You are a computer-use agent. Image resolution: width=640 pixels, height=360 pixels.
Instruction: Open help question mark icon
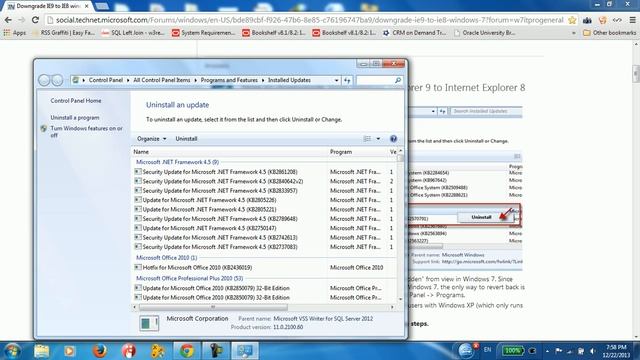click(x=393, y=139)
